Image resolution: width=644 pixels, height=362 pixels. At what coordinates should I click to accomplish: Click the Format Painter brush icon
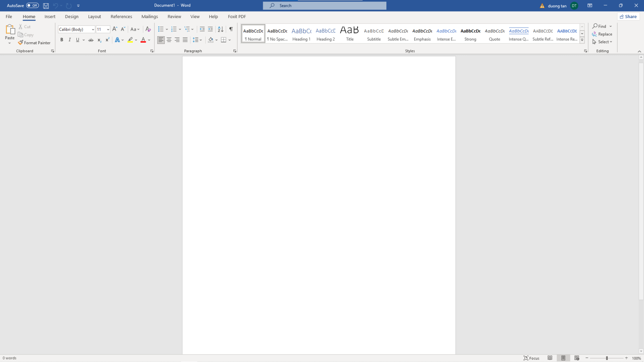click(x=21, y=43)
